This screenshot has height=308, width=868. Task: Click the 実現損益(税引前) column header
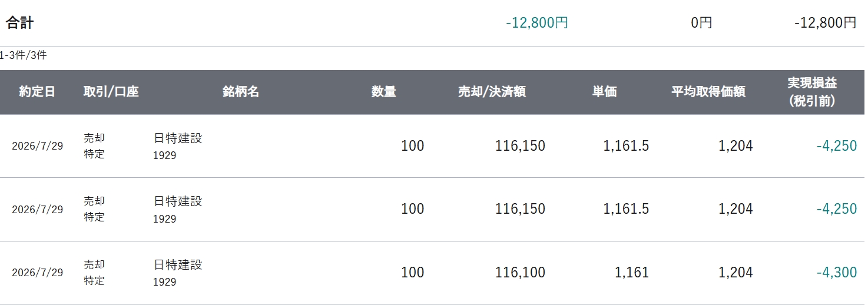click(x=812, y=92)
